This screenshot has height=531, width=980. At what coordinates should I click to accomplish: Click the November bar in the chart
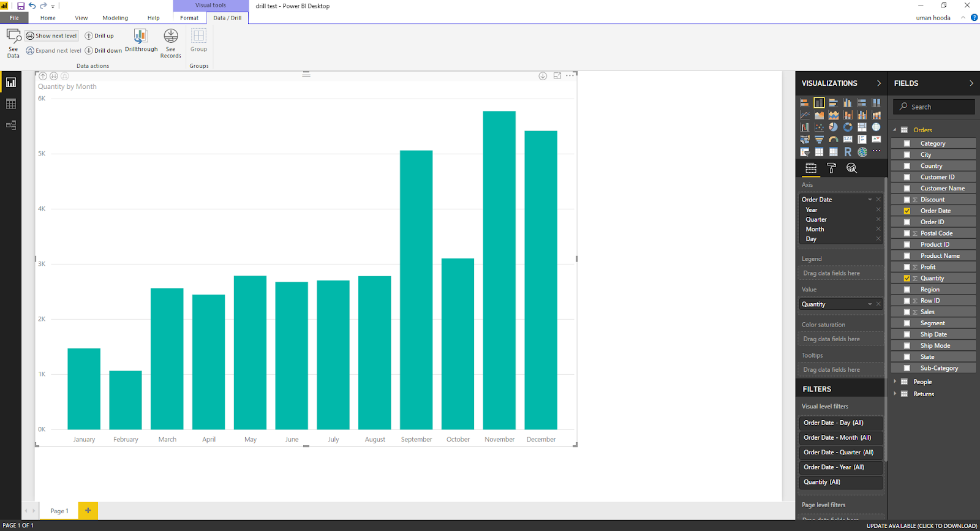click(x=499, y=270)
